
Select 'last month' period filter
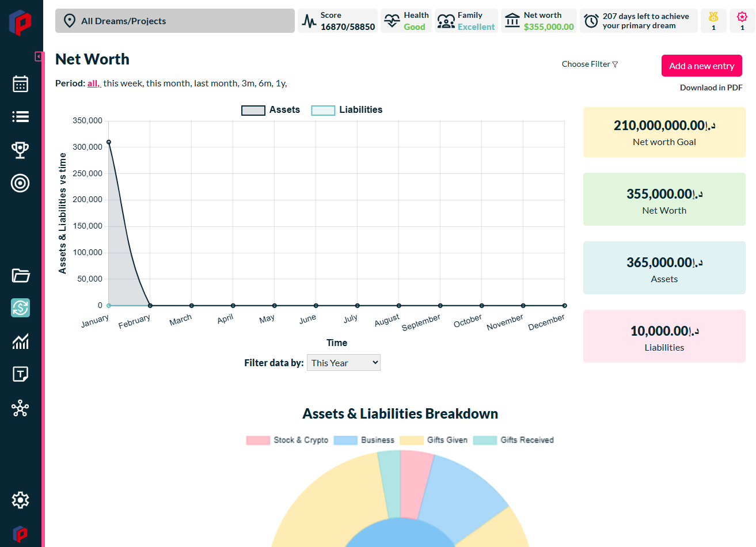pos(216,83)
